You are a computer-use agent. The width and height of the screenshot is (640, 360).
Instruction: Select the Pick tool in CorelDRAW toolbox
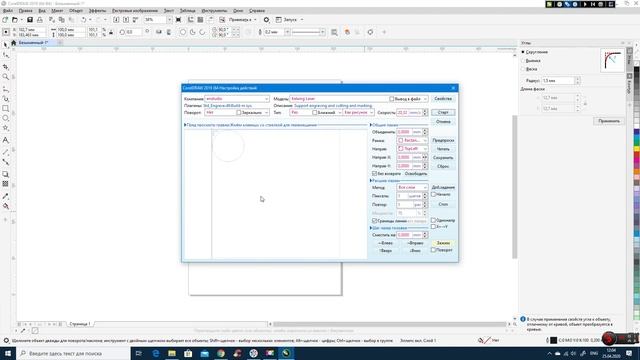(x=6, y=44)
